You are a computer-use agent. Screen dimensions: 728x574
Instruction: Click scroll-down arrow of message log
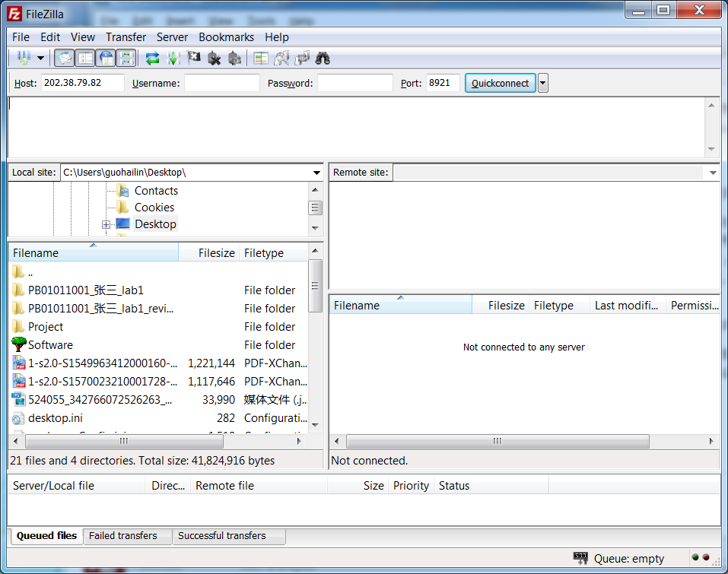click(x=711, y=149)
